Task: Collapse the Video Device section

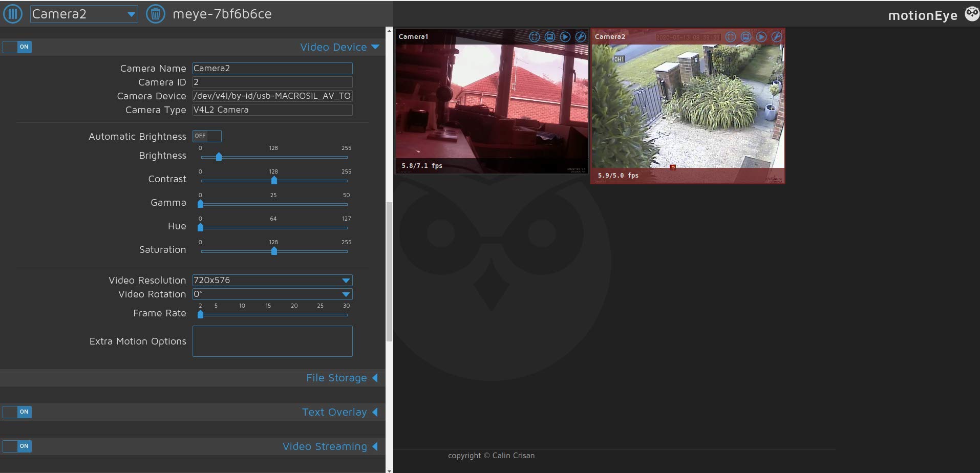Action: pyautogui.click(x=339, y=47)
